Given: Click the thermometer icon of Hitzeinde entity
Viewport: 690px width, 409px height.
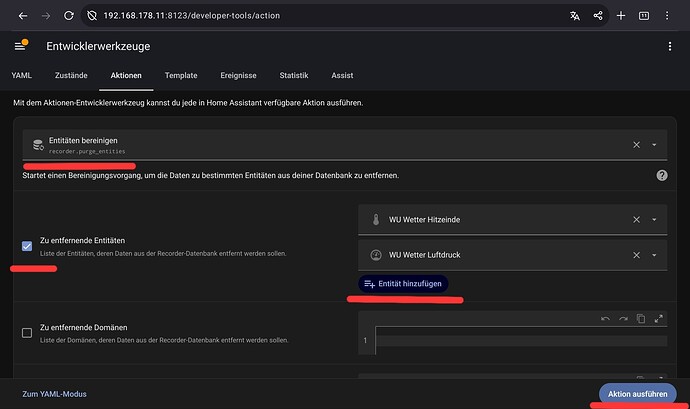Looking at the screenshot, I should coord(376,220).
